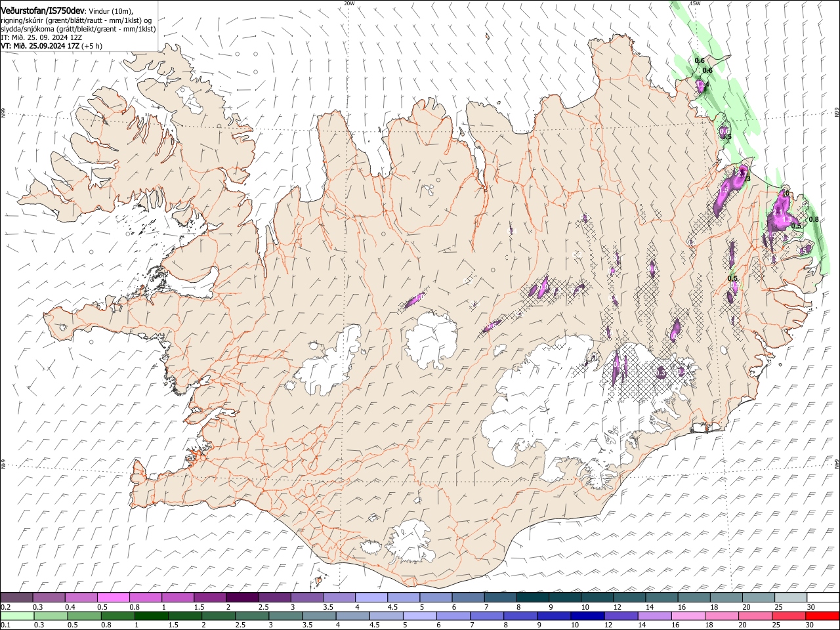
Task: Pick top-row dark teal swatch starting at 8
Action: pos(532,598)
